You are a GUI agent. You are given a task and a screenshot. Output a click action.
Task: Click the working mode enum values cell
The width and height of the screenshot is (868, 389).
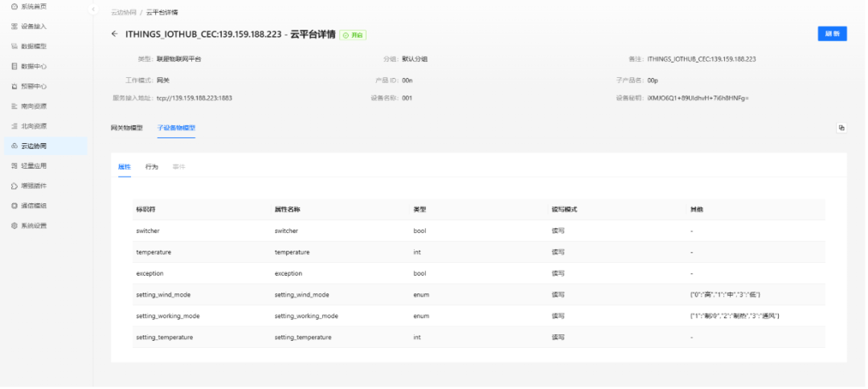(x=735, y=316)
